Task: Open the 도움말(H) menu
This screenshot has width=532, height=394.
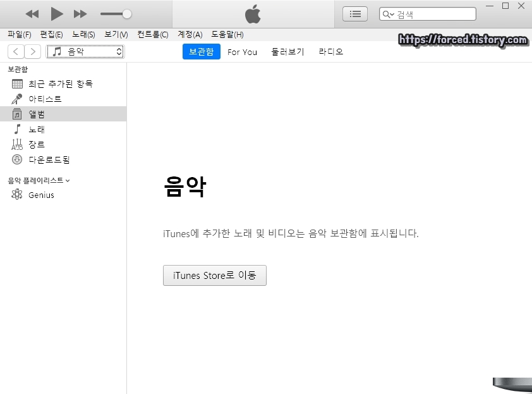Action: [x=227, y=34]
